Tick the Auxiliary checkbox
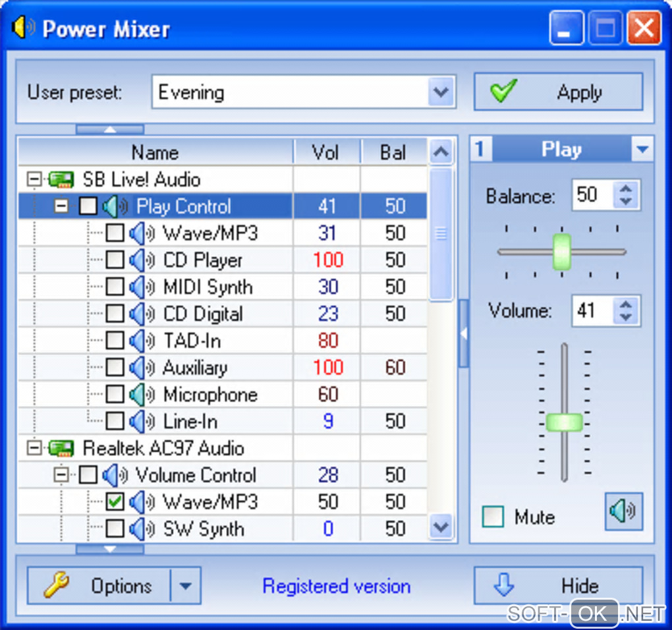This screenshot has width=672, height=630. tap(115, 368)
